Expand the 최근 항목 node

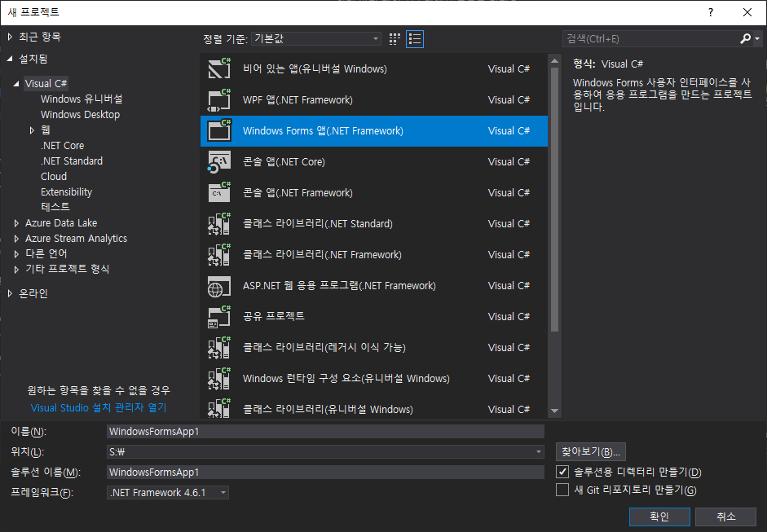pos(10,37)
